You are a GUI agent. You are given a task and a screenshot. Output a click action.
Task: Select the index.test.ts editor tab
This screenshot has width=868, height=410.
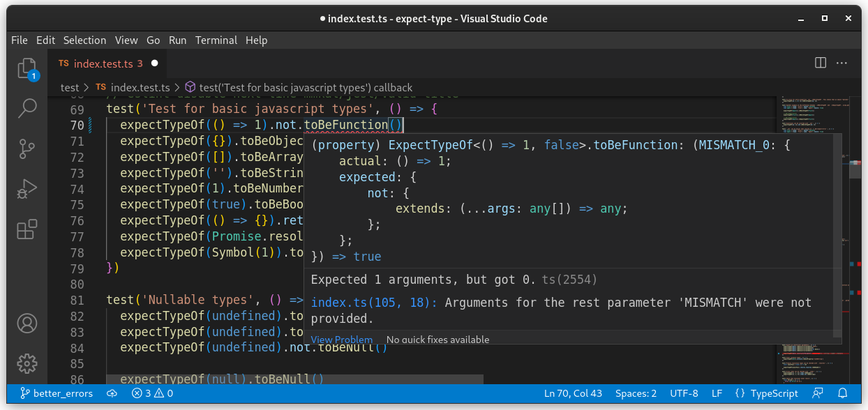108,63
